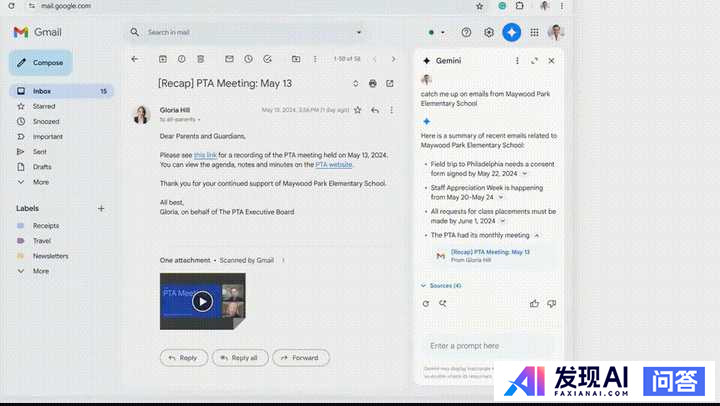Bookmark the page with star icon
This screenshot has width=720, height=406.
479,6
